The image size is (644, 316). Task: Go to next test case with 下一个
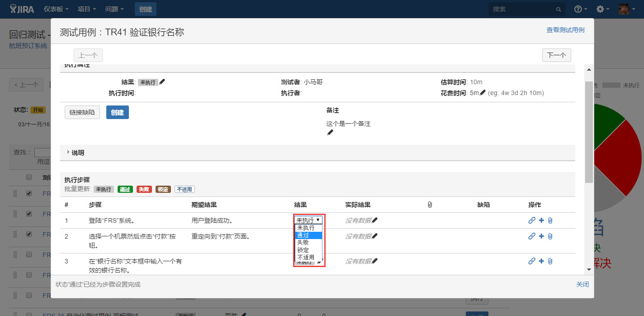coord(556,55)
